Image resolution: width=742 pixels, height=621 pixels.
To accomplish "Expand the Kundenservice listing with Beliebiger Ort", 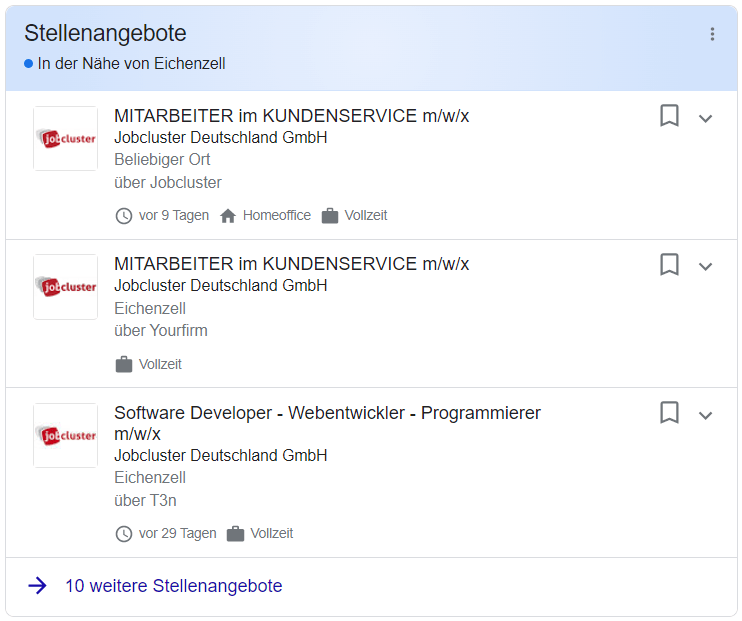I will click(705, 118).
